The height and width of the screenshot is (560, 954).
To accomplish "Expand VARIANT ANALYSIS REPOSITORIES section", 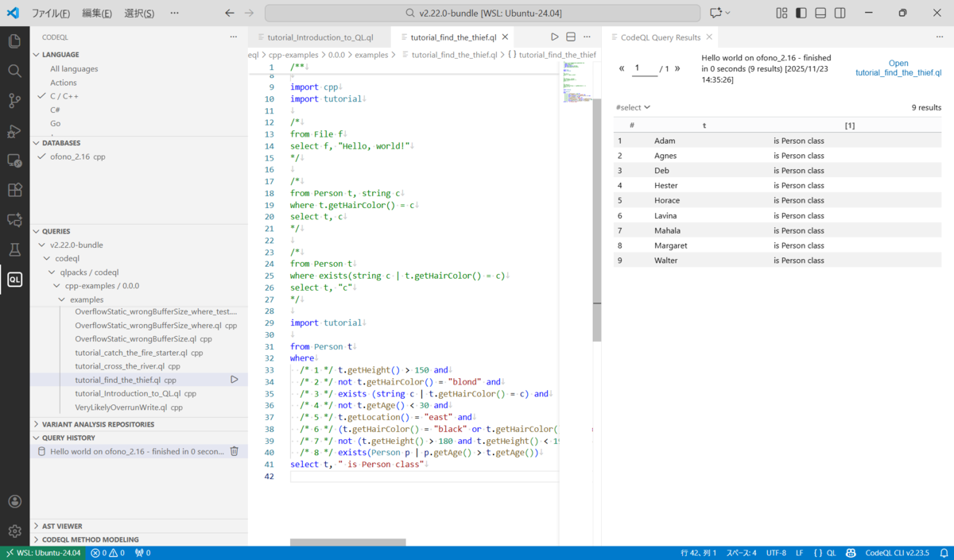I will click(x=98, y=424).
